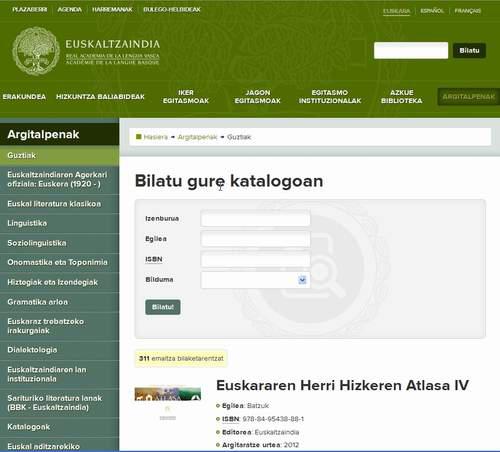Open Dialektologia sidebar category
The width and height of the screenshot is (500, 452).
pyautogui.click(x=59, y=350)
